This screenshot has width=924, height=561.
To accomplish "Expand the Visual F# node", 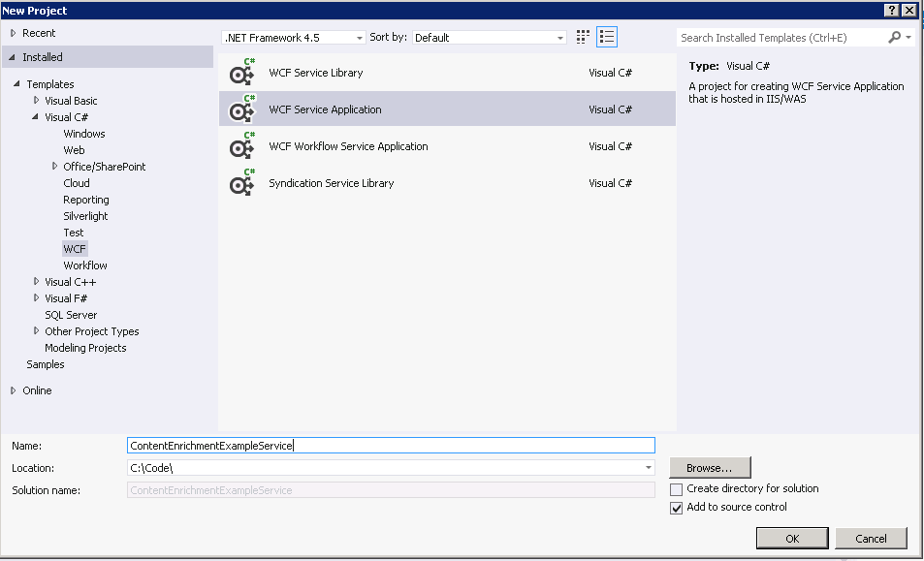I will coord(36,297).
